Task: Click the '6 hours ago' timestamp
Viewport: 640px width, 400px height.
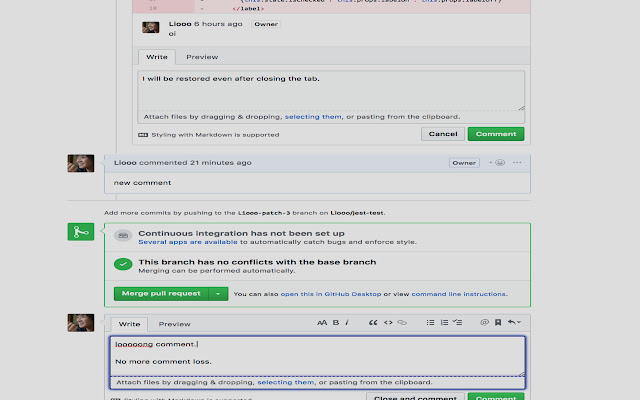Action: tap(218, 24)
